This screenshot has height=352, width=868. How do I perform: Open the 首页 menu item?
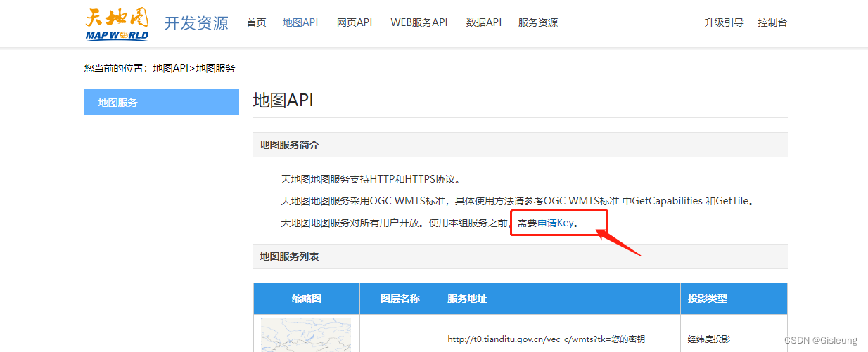coord(257,22)
